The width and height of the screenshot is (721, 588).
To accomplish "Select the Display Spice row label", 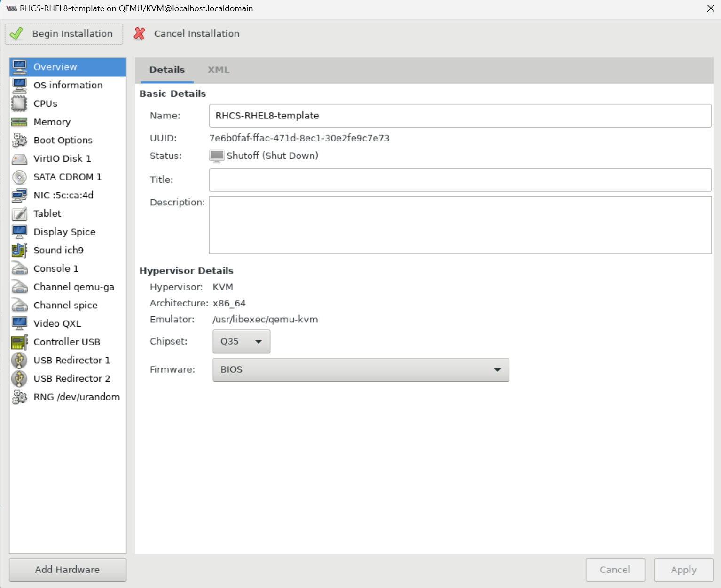I will pos(64,232).
